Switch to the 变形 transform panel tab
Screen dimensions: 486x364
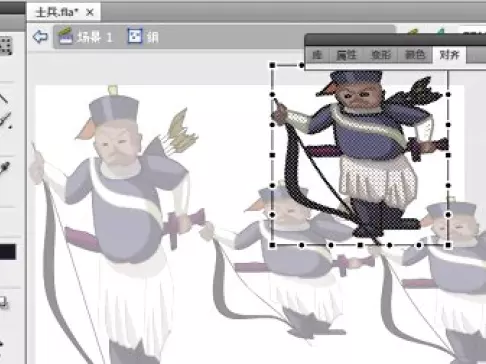pyautogui.click(x=381, y=55)
